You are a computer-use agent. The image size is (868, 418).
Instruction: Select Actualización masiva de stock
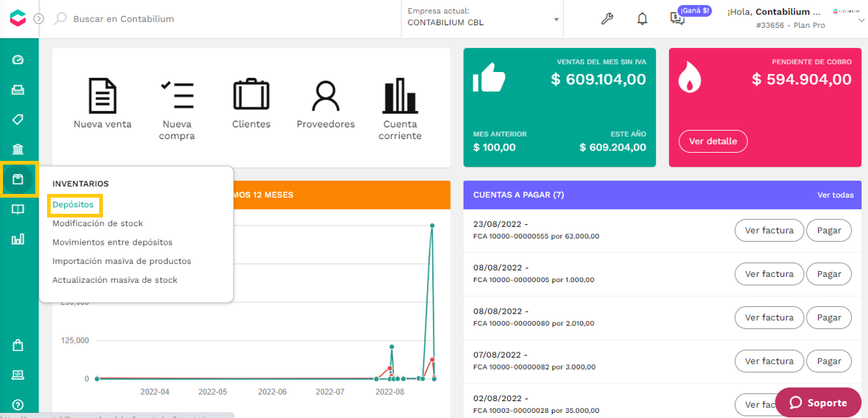point(115,280)
